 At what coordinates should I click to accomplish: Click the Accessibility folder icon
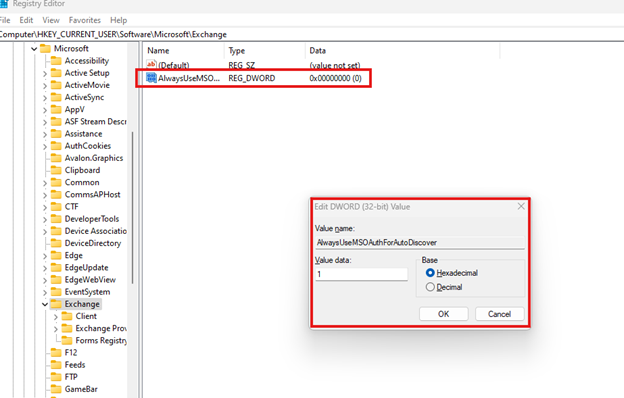tap(56, 61)
